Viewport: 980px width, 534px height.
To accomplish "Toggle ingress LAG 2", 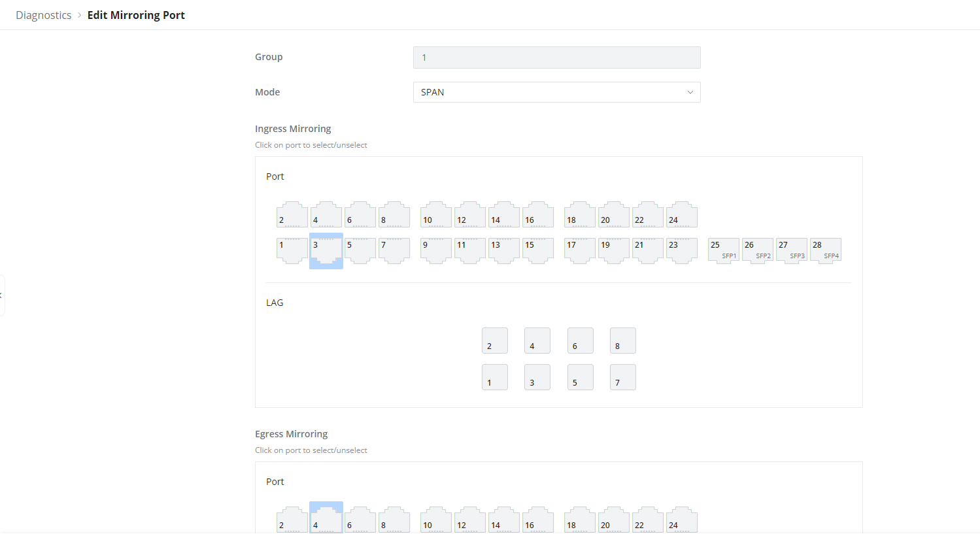I will [x=495, y=341].
